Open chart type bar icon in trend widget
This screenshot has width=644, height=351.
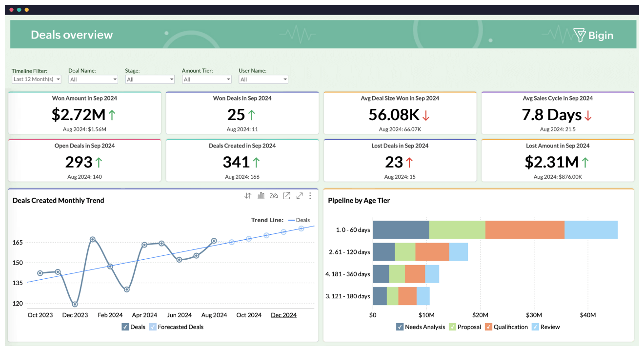pos(261,196)
